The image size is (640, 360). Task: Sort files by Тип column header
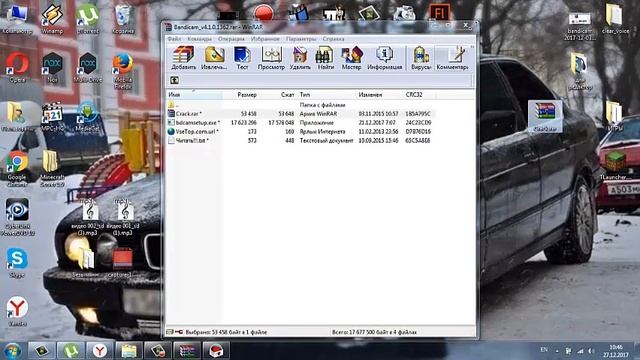coord(326,95)
